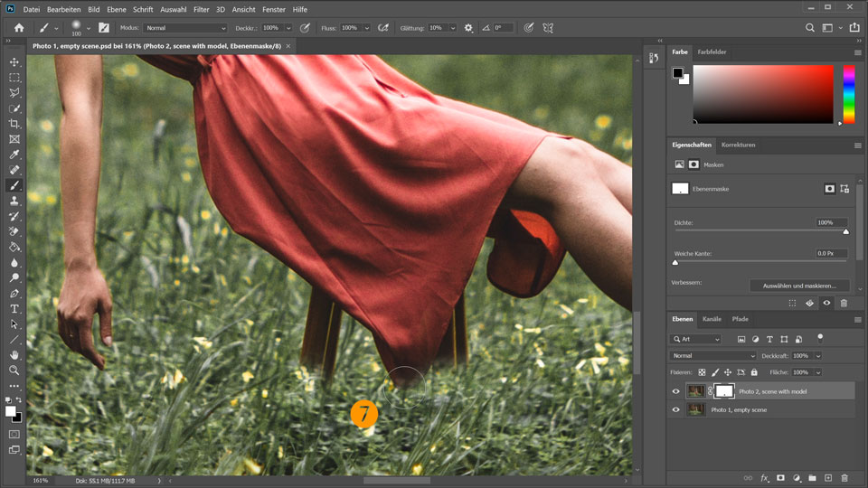
Task: Select the Move tool
Action: click(14, 62)
